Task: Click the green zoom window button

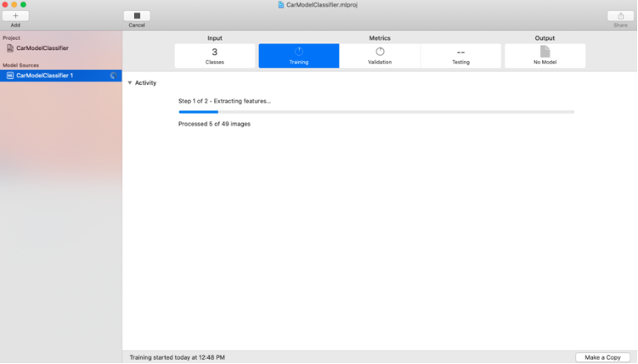Action: [x=23, y=4]
